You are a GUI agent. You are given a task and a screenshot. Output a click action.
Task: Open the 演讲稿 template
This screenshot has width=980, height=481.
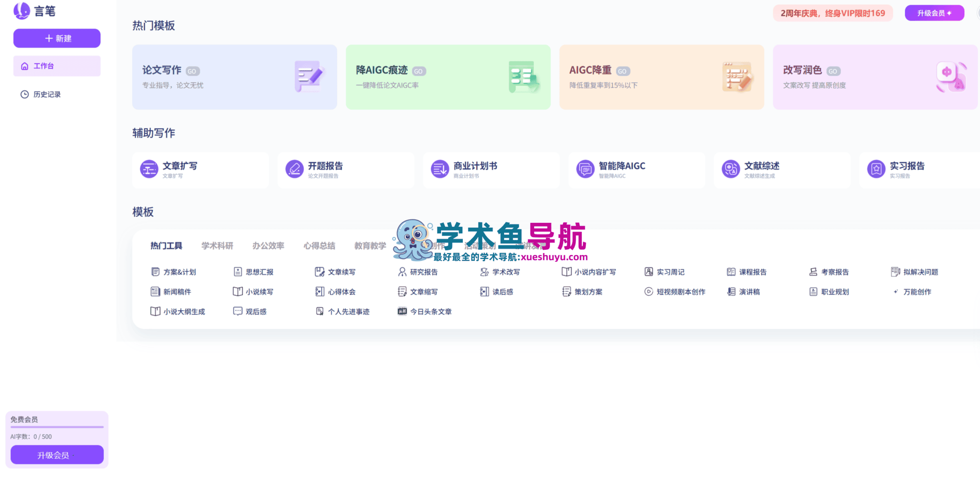744,292
